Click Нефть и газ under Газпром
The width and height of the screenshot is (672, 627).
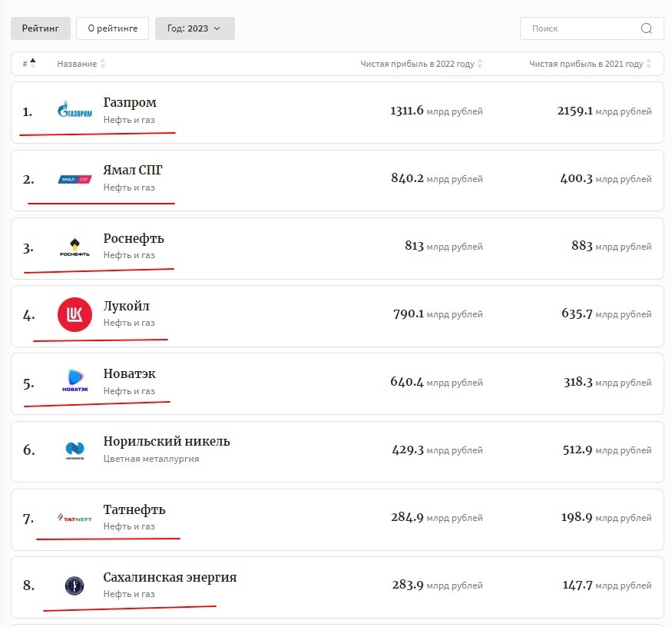[129, 120]
